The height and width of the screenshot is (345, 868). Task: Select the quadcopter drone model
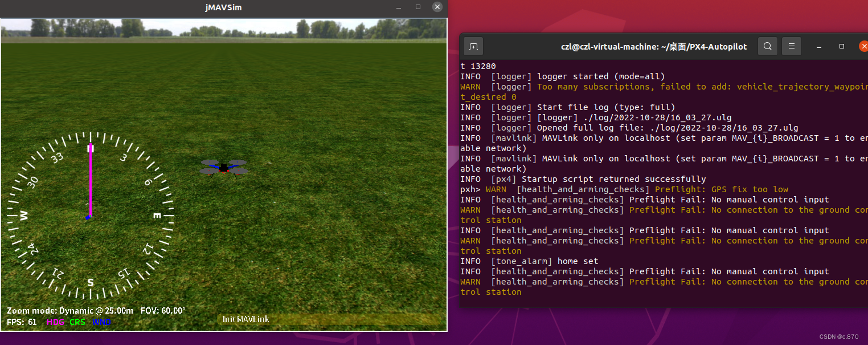[224, 167]
